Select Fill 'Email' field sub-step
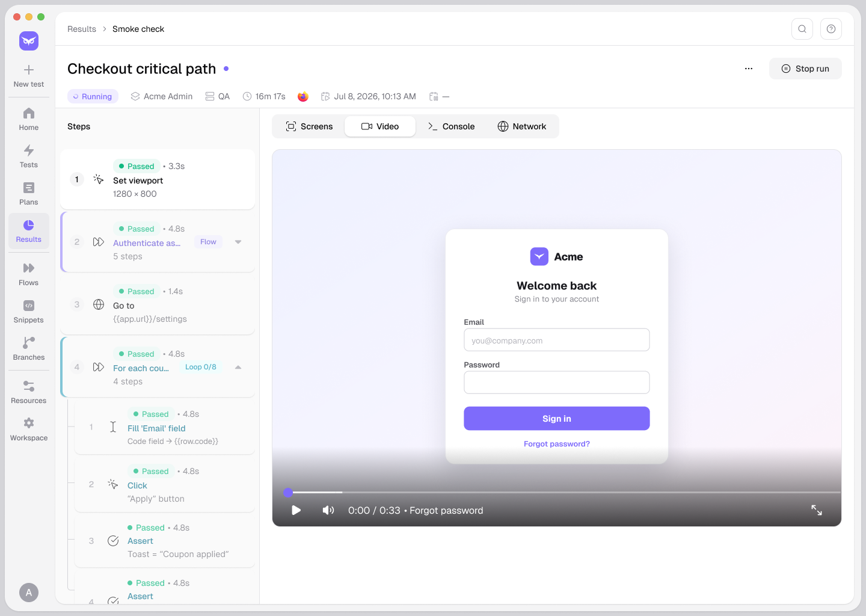Screen dimensions: 866x616 click(165, 427)
